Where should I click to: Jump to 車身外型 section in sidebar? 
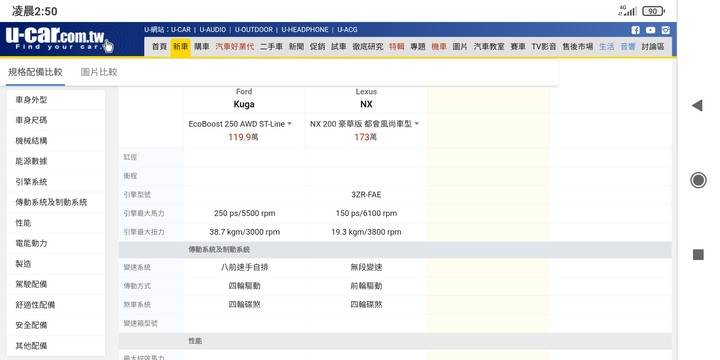pyautogui.click(x=56, y=100)
